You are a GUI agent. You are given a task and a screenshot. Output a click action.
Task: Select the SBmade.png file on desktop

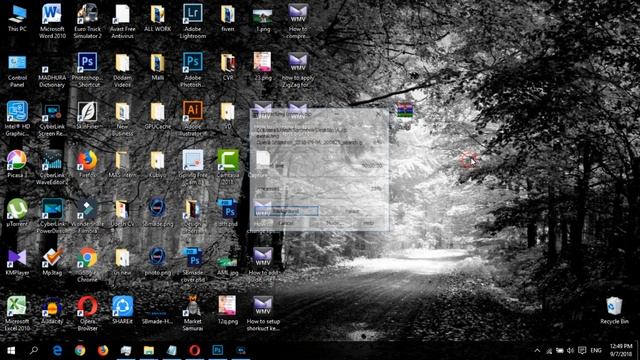pyautogui.click(x=158, y=213)
